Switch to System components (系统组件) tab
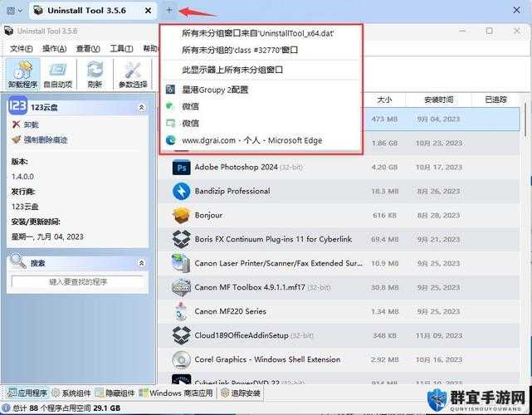The height and width of the screenshot is (415, 532). click(71, 393)
